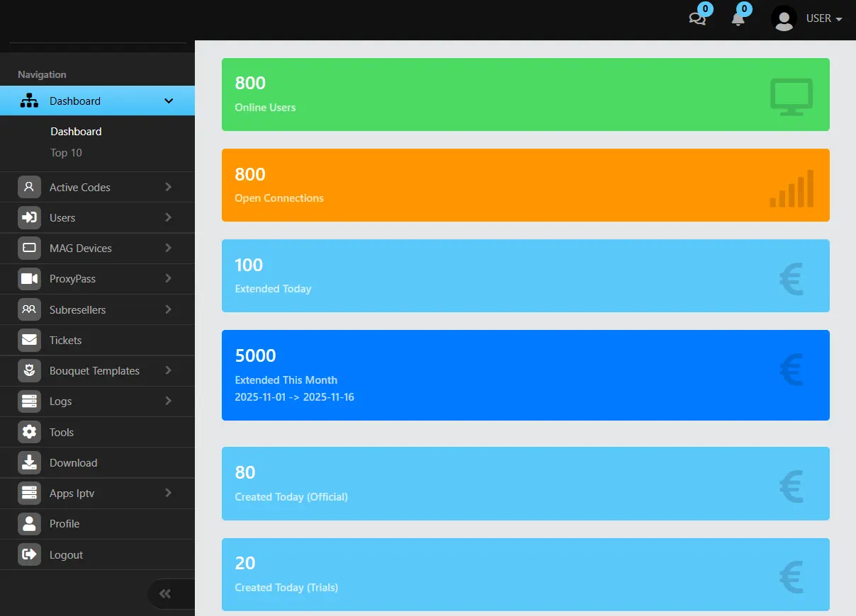856x616 pixels.
Task: Click the MAG Devices screen icon
Action: click(29, 249)
